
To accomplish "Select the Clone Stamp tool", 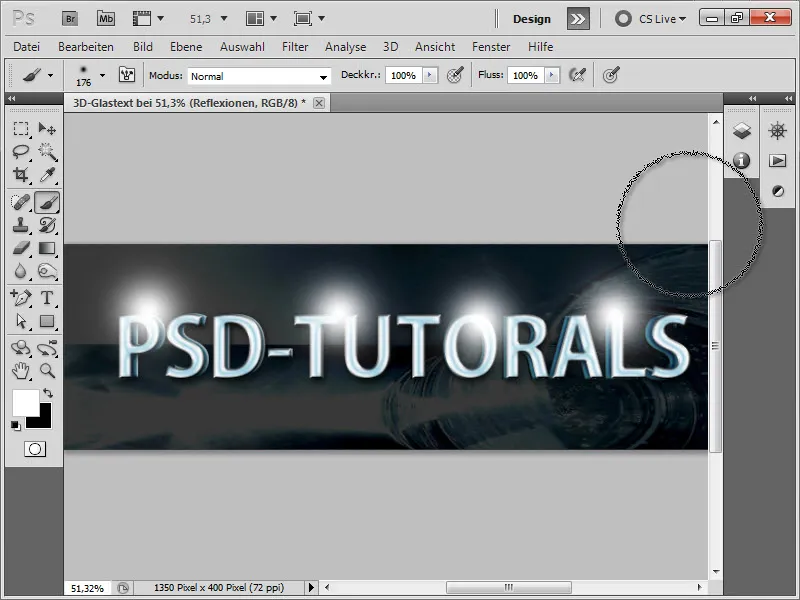I will click(21, 225).
